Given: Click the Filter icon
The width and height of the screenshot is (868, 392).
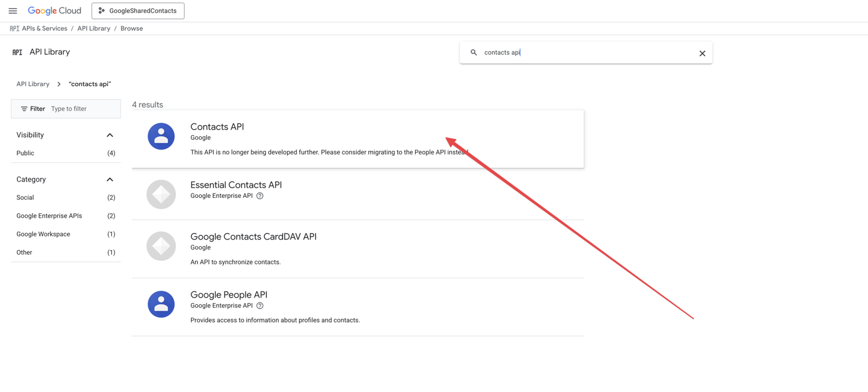Looking at the screenshot, I should (x=24, y=109).
